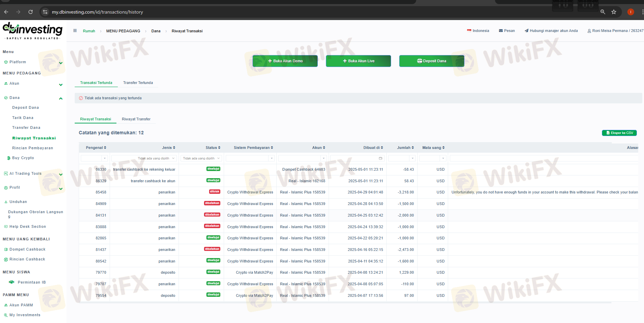
Task: Bookmark this page with the star icon
Action: (614, 12)
